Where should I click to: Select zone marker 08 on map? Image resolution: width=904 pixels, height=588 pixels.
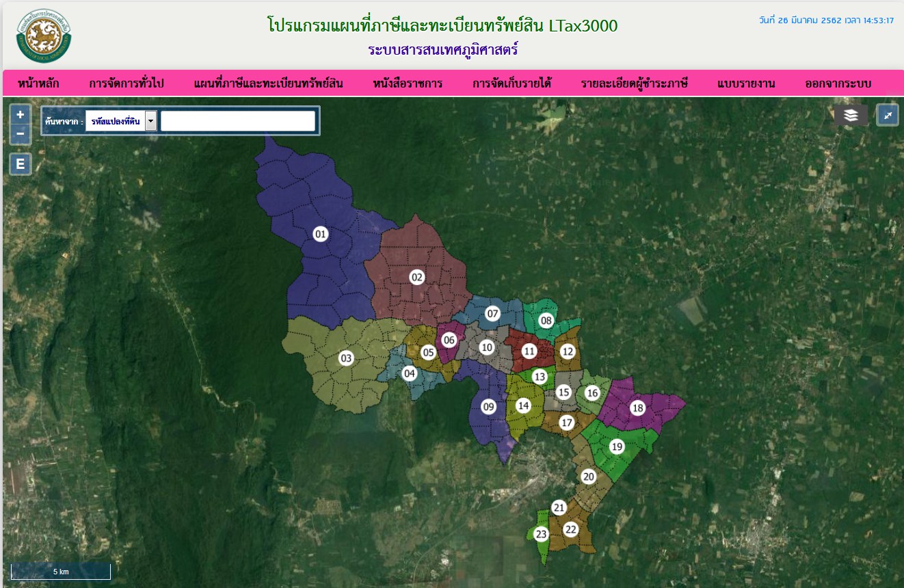coord(546,320)
